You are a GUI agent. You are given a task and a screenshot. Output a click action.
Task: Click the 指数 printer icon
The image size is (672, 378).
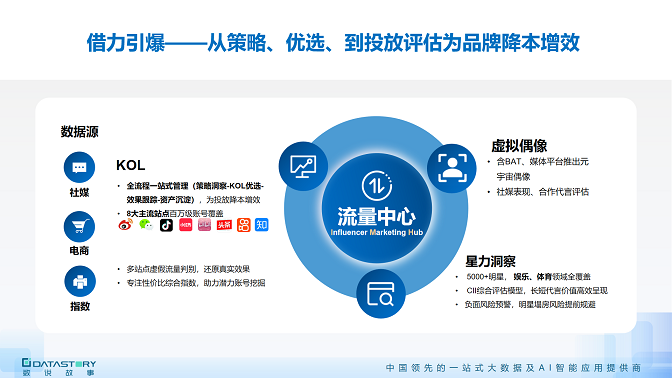pyautogui.click(x=80, y=282)
